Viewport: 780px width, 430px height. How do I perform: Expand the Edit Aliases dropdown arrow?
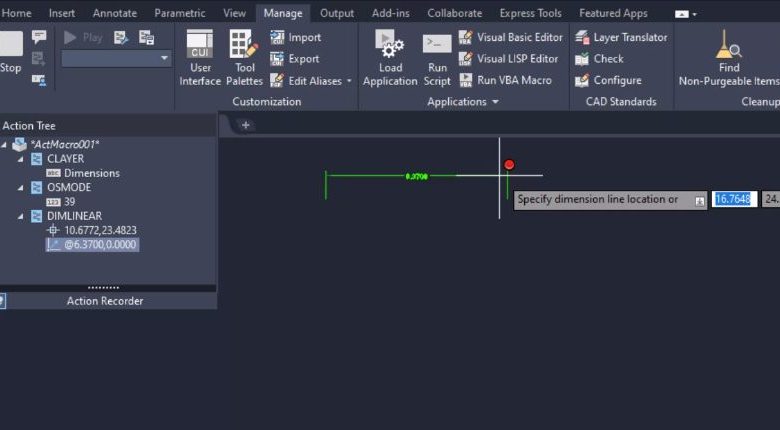coord(349,81)
